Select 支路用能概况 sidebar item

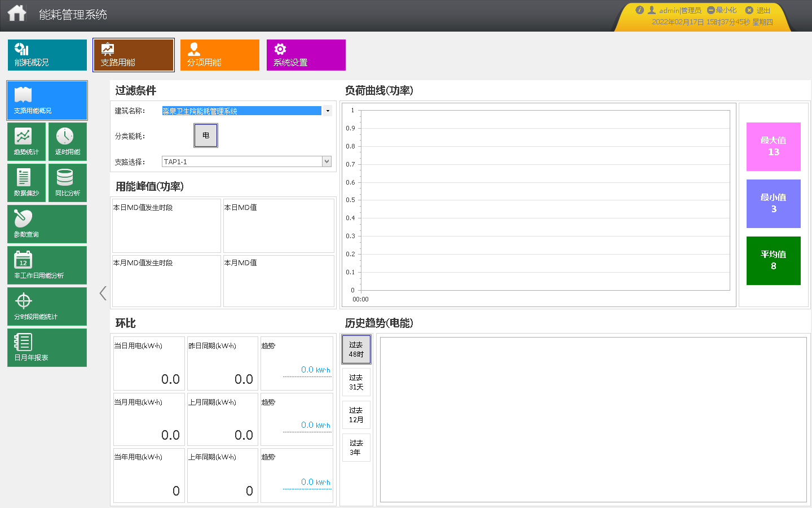[47, 100]
